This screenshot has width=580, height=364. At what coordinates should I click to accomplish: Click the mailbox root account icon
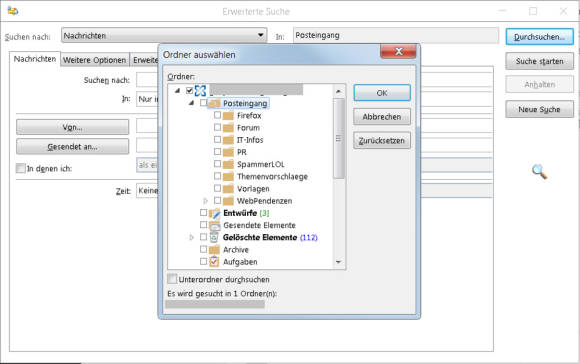(200, 91)
